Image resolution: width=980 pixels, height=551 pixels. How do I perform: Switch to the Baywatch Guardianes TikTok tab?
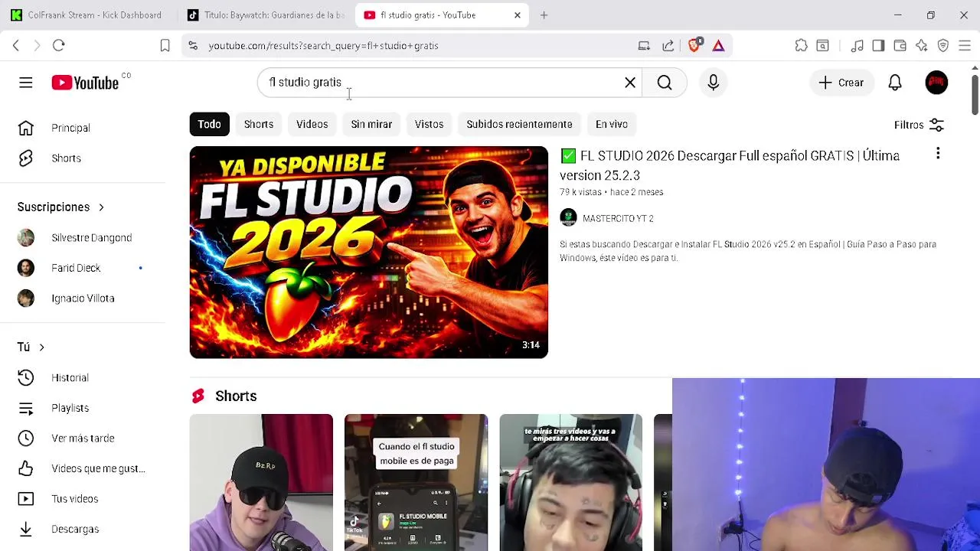(x=267, y=15)
